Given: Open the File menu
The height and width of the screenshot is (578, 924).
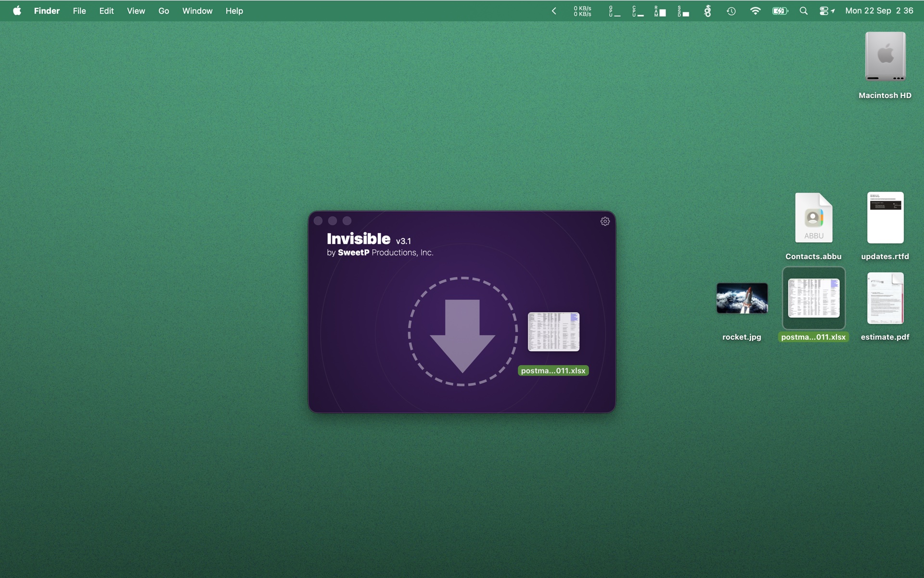Looking at the screenshot, I should [79, 11].
